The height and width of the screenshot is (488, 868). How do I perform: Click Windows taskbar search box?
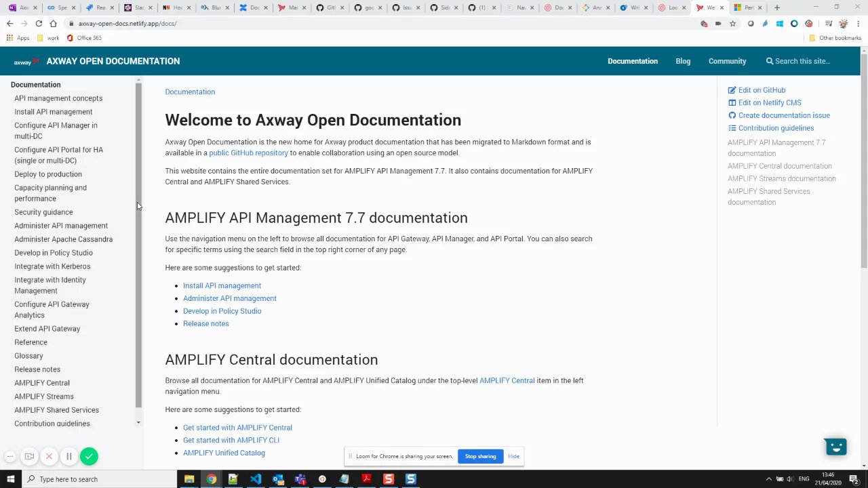[99, 479]
